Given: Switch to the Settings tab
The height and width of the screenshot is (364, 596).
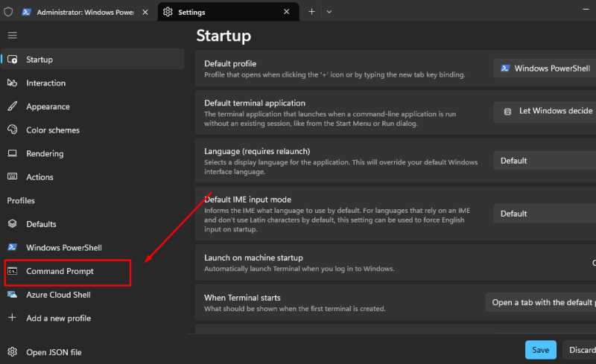Looking at the screenshot, I should 228,12.
